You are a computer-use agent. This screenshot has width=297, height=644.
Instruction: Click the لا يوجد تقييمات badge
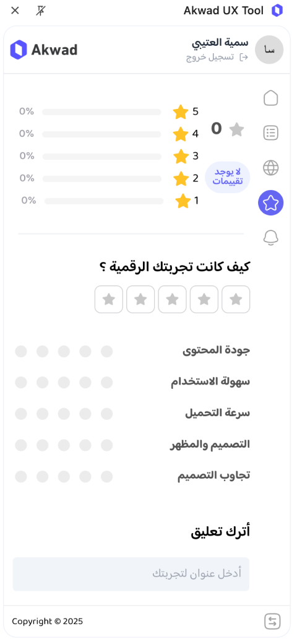pos(228,177)
